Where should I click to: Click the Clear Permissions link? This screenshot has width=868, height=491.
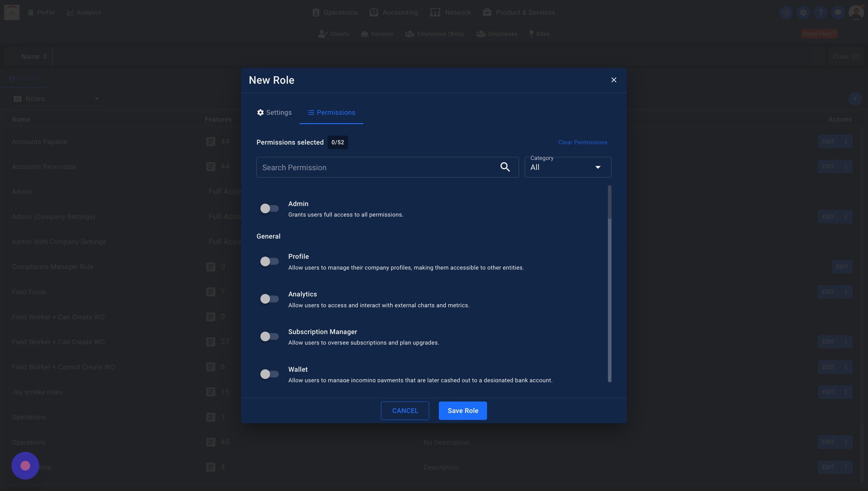pyautogui.click(x=583, y=142)
